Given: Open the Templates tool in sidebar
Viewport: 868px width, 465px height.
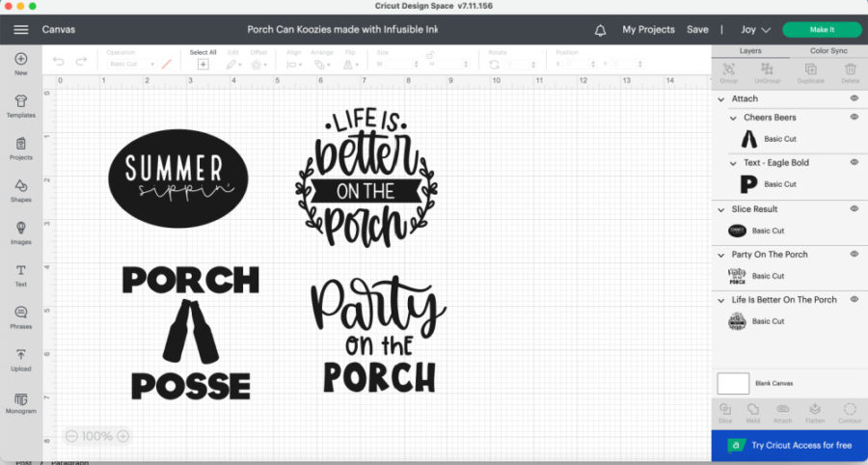Looking at the screenshot, I should point(20,104).
